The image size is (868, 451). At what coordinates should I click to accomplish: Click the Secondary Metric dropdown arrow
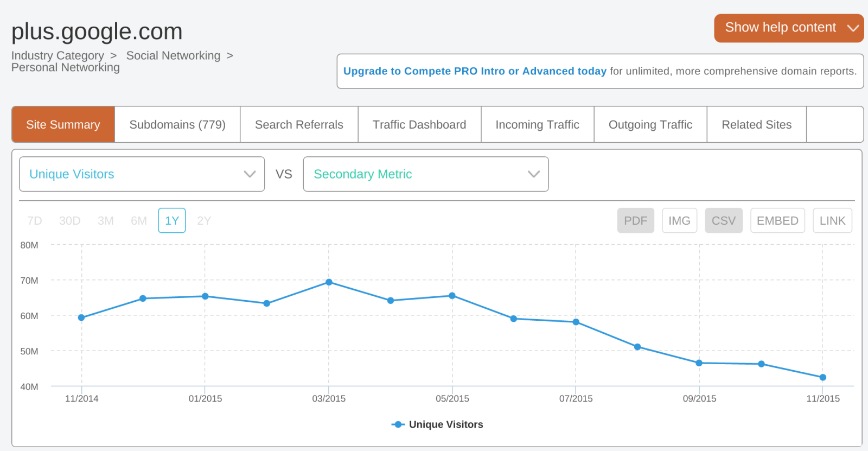(534, 174)
